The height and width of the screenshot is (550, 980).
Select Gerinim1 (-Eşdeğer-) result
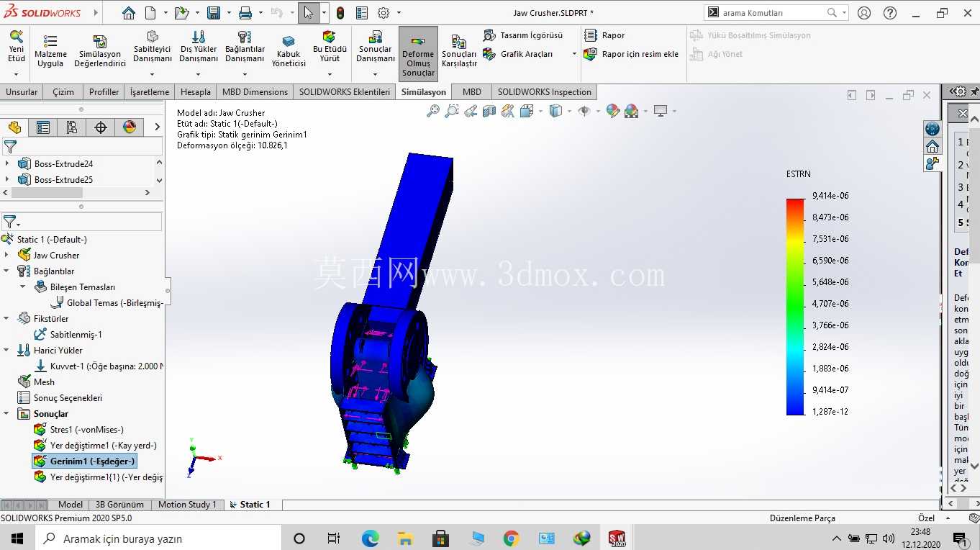[x=84, y=461]
